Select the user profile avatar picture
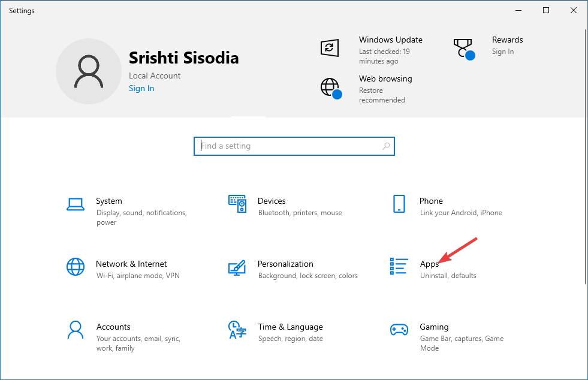The width and height of the screenshot is (588, 380). (x=89, y=71)
